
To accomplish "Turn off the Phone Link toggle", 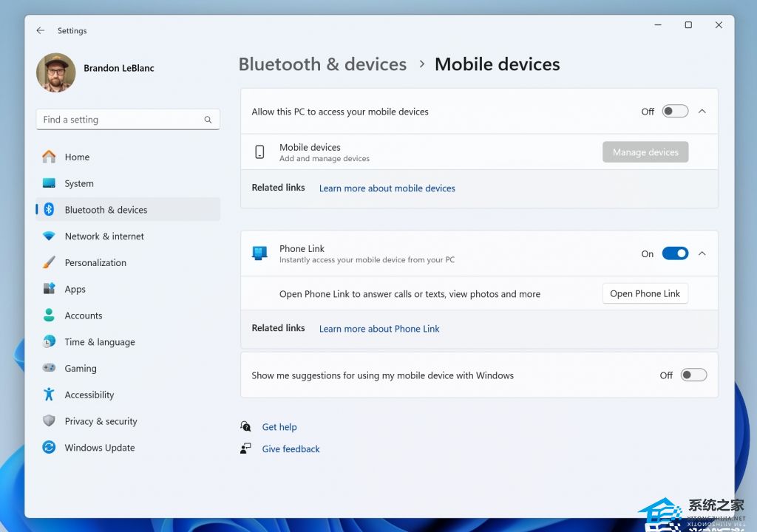I will point(675,253).
